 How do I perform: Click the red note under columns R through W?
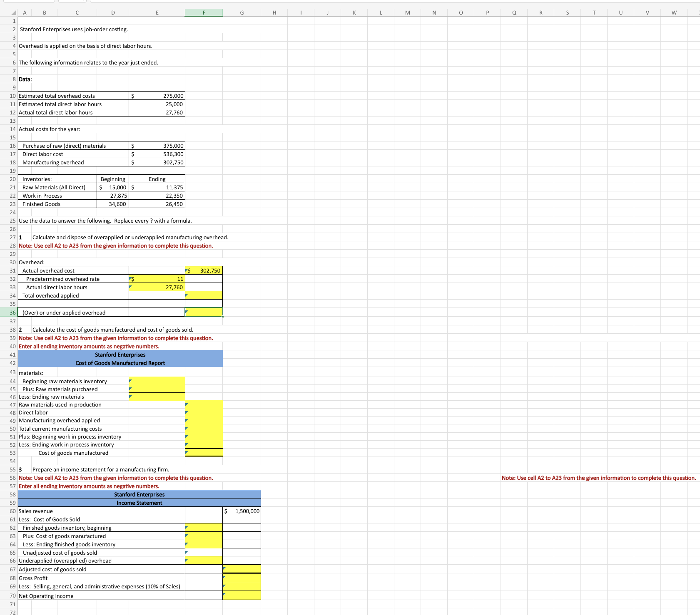pos(599,478)
